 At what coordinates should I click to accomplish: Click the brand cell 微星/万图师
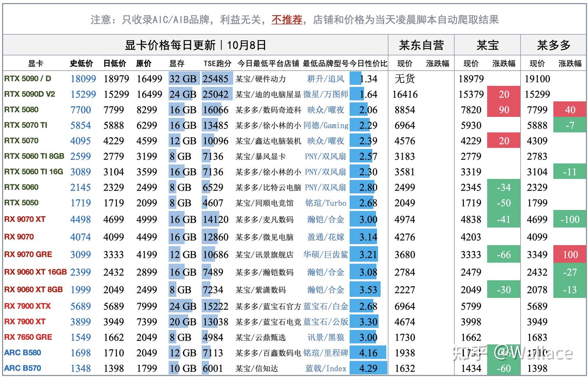click(326, 94)
